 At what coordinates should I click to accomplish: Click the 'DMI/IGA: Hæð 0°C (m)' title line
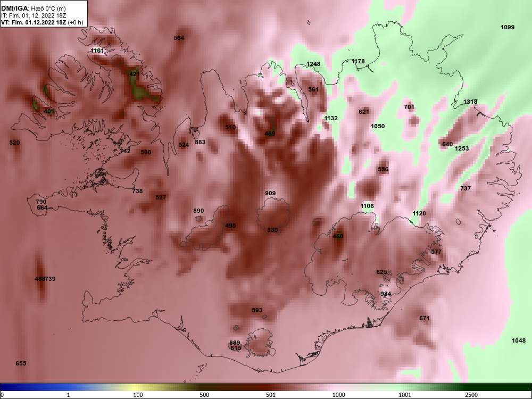pyautogui.click(x=33, y=9)
